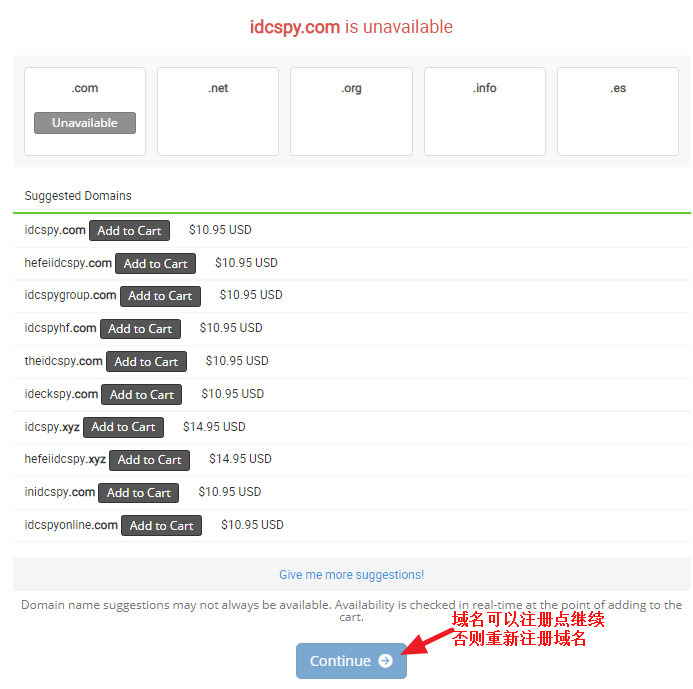Add theidcspy.com to cart
The width and height of the screenshot is (693, 689).
146,362
